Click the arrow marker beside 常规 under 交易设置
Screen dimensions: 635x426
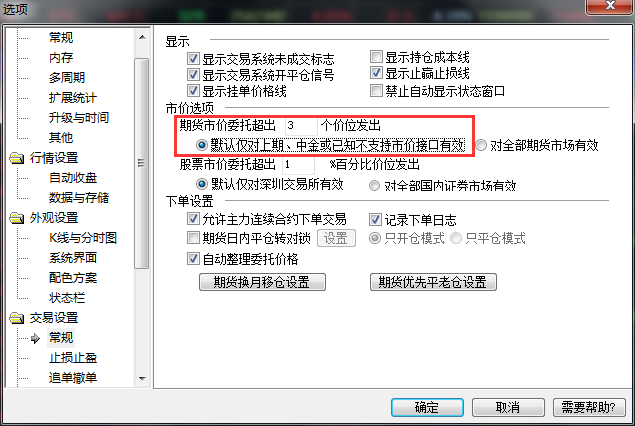tap(36, 338)
